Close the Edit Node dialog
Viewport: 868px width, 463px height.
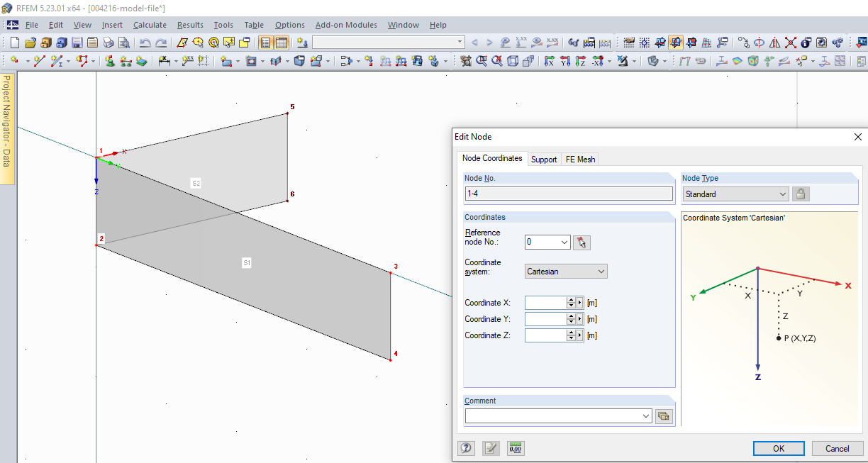pos(857,137)
